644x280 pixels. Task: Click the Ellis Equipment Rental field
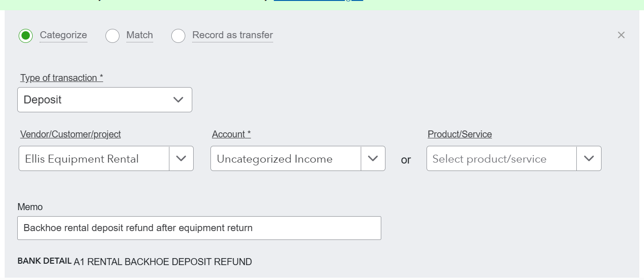93,159
